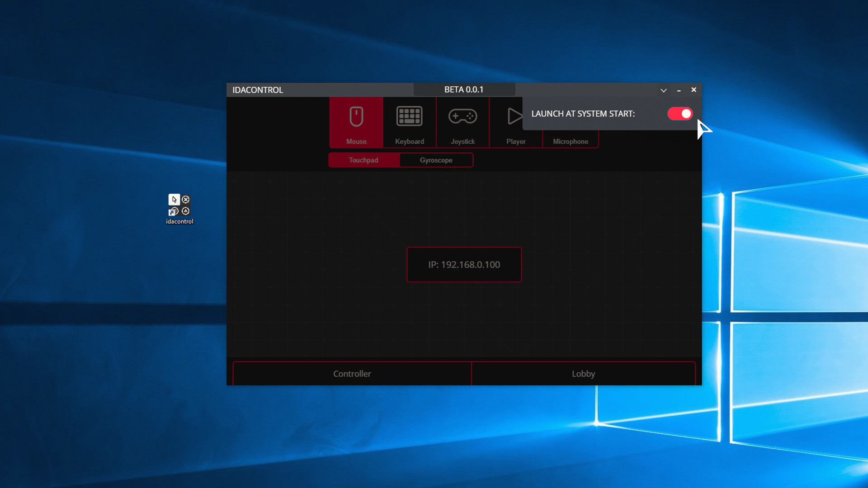
Task: Click the Keyboard label text
Action: click(x=410, y=141)
